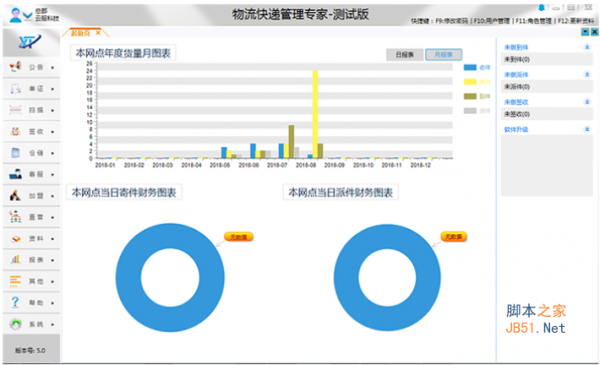Open the 其他 orange lines icon
Image resolution: width=600 pixels, height=365 pixels.
[15, 281]
